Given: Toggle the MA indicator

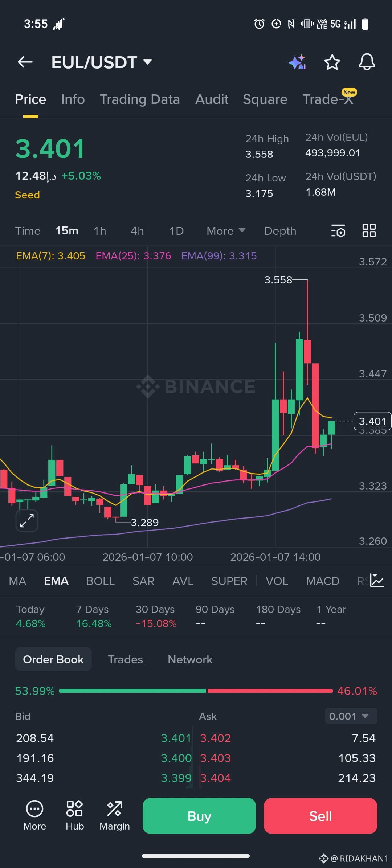Looking at the screenshot, I should pos(17,581).
